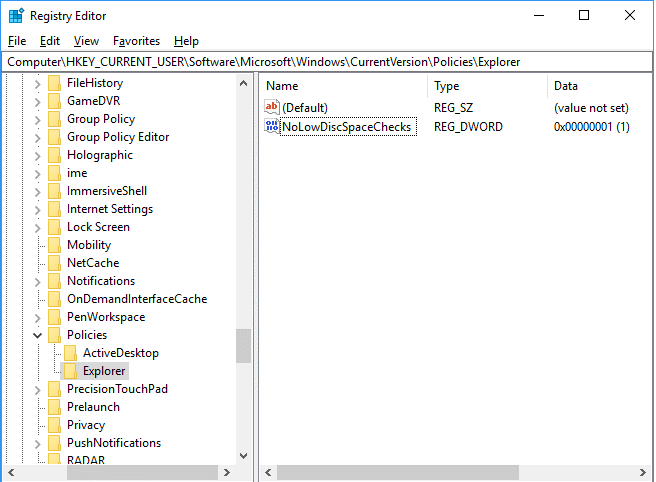The image size is (656, 482).
Task: Sort values by Type column header
Action: tap(487, 86)
